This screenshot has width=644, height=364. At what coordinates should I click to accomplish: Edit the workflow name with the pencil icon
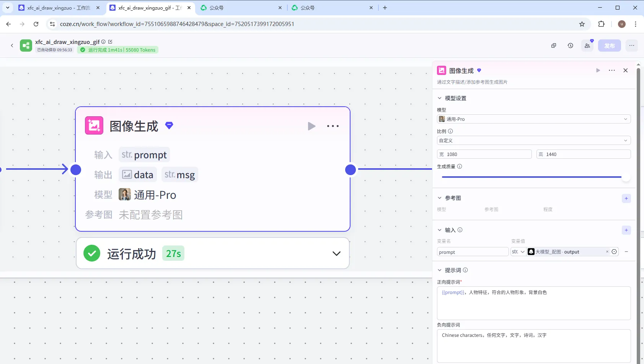(x=110, y=42)
